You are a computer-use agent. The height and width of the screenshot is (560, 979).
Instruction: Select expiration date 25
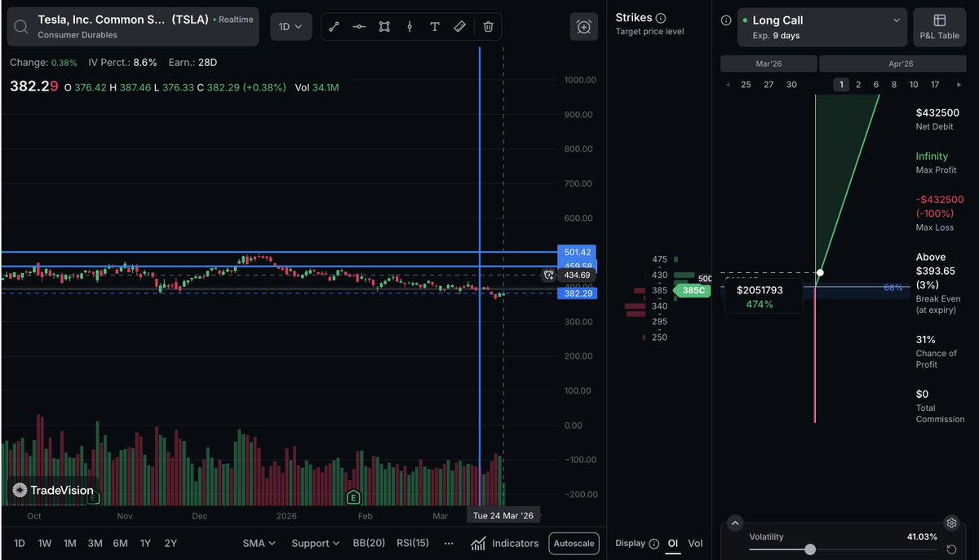pos(746,85)
